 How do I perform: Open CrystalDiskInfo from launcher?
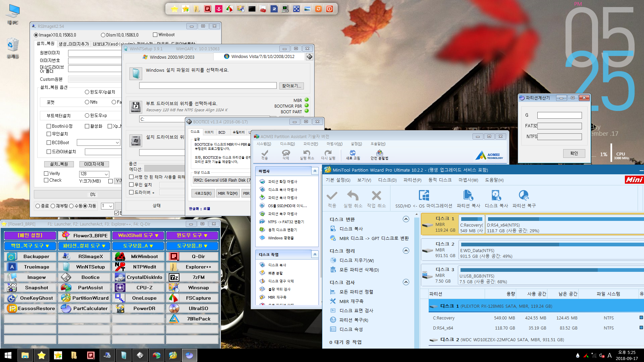pyautogui.click(x=138, y=277)
